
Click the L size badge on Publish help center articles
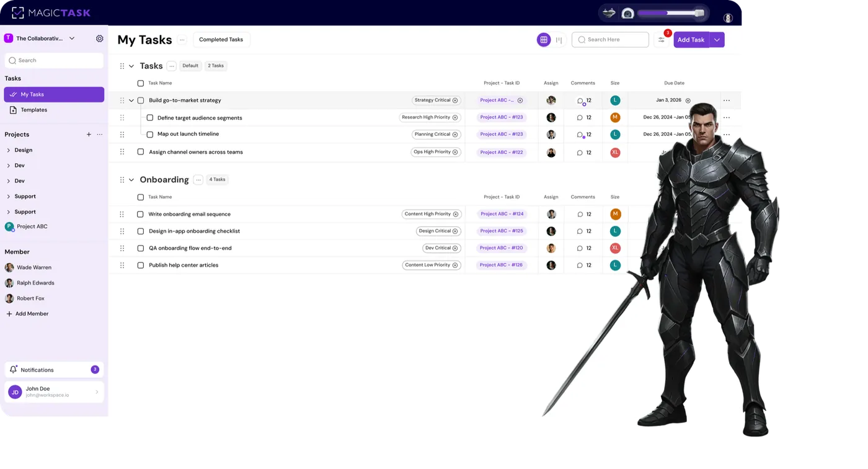[x=615, y=265]
